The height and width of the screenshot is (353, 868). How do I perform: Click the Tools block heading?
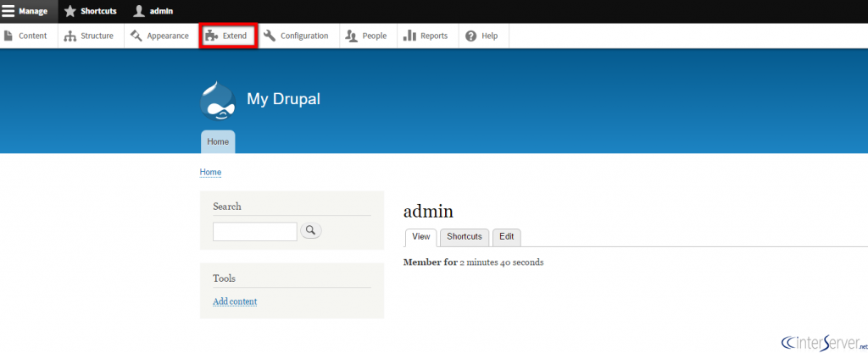224,279
